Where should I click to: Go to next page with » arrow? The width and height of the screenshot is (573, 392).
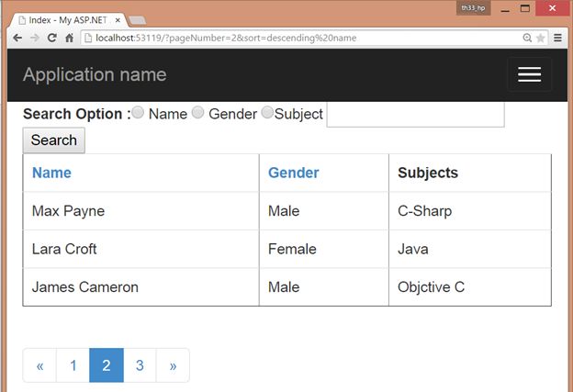173,365
